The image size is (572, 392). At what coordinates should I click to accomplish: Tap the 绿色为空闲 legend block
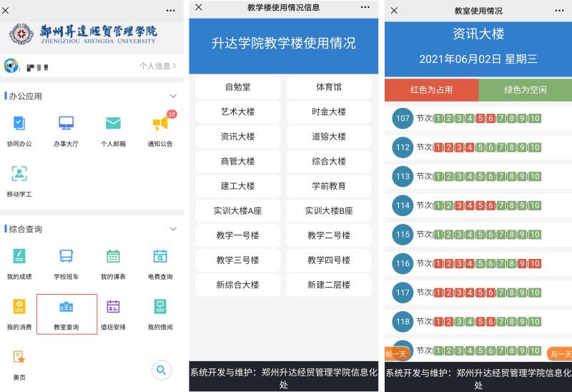526,90
